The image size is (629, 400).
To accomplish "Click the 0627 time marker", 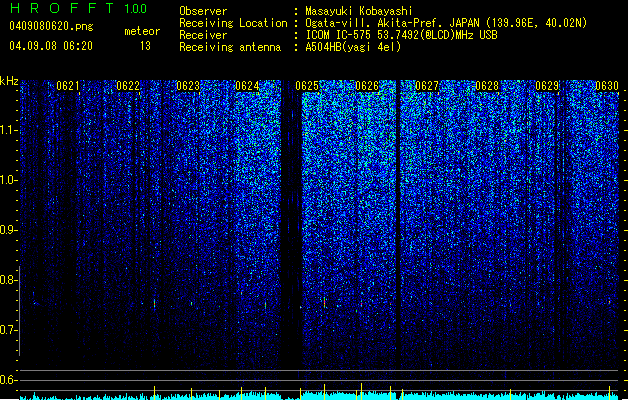I will click(427, 86).
